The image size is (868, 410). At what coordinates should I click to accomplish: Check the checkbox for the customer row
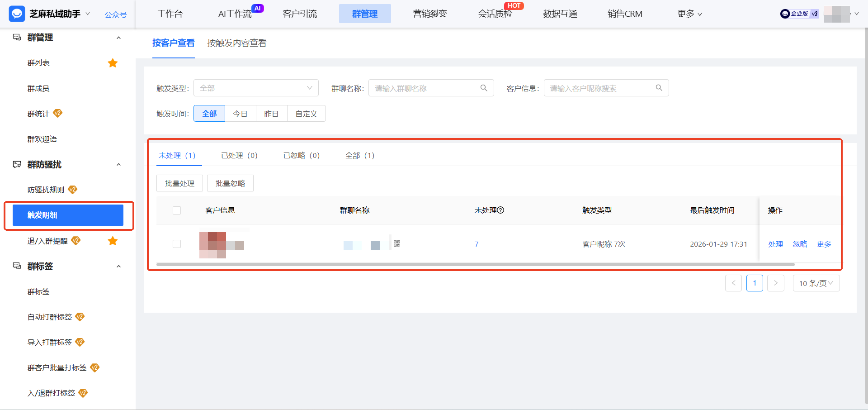click(177, 244)
